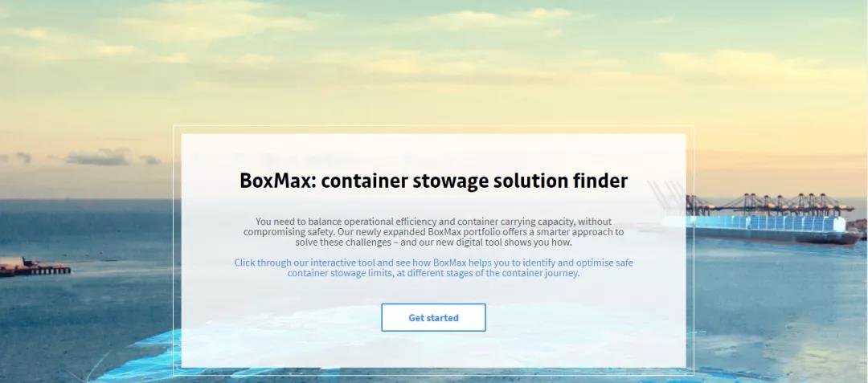Click the grey paragraph about operational efficiency
The image size is (868, 383).
(x=433, y=231)
